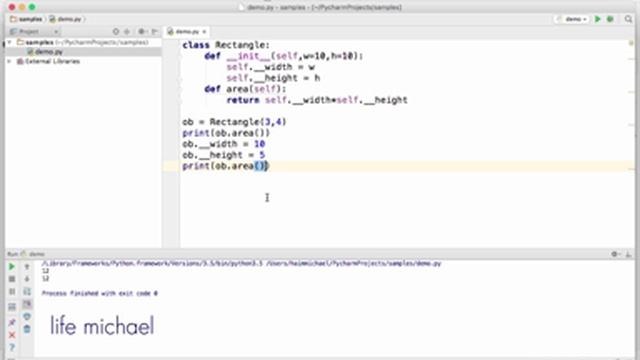Viewport: 640px width, 360px height.
Task: Click the 'def __init__' code line
Action: [x=284, y=56]
